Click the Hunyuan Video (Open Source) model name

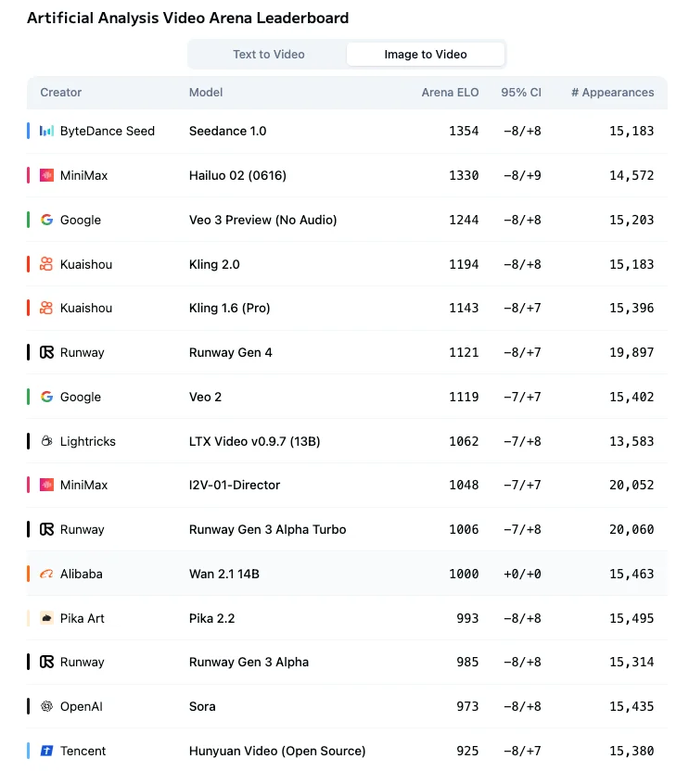coord(277,751)
